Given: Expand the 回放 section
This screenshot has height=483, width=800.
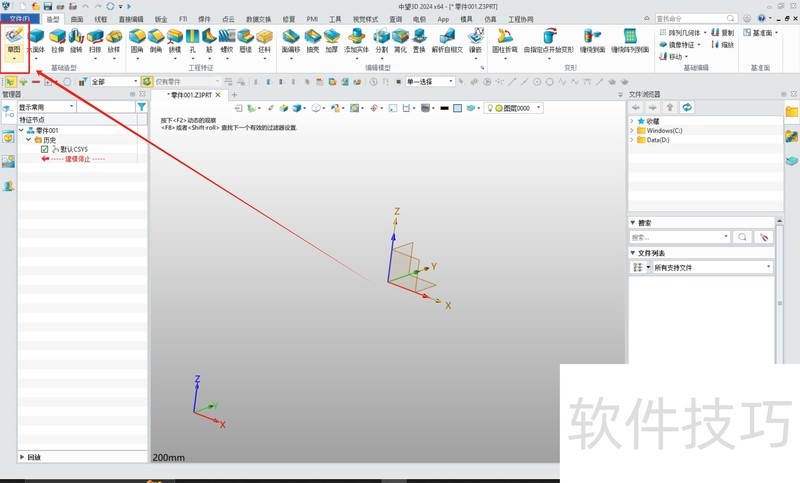Looking at the screenshot, I should (23, 457).
